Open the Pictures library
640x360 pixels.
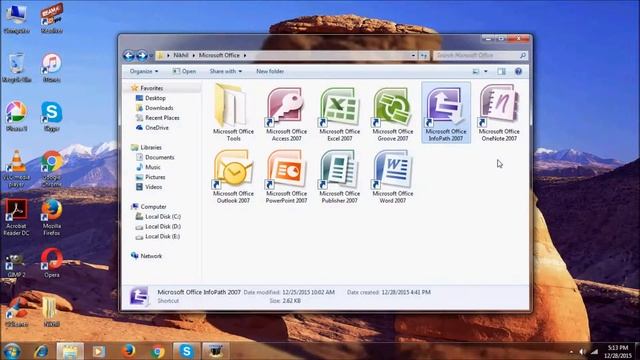[155, 177]
